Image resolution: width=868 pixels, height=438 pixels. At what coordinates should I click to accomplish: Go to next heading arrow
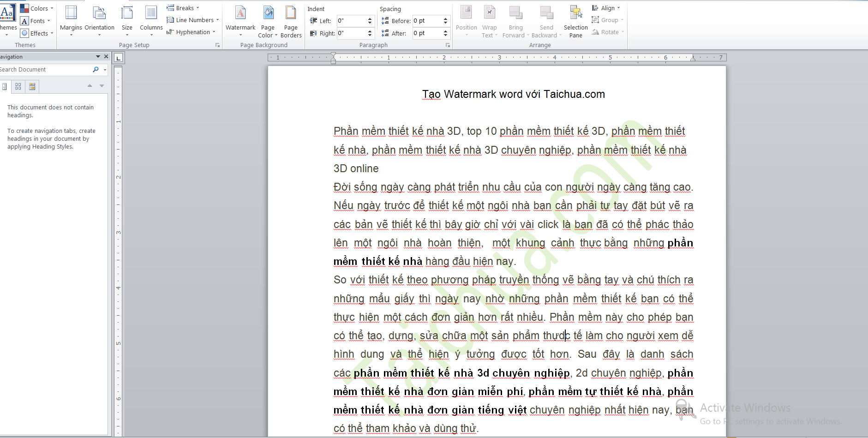(102, 86)
